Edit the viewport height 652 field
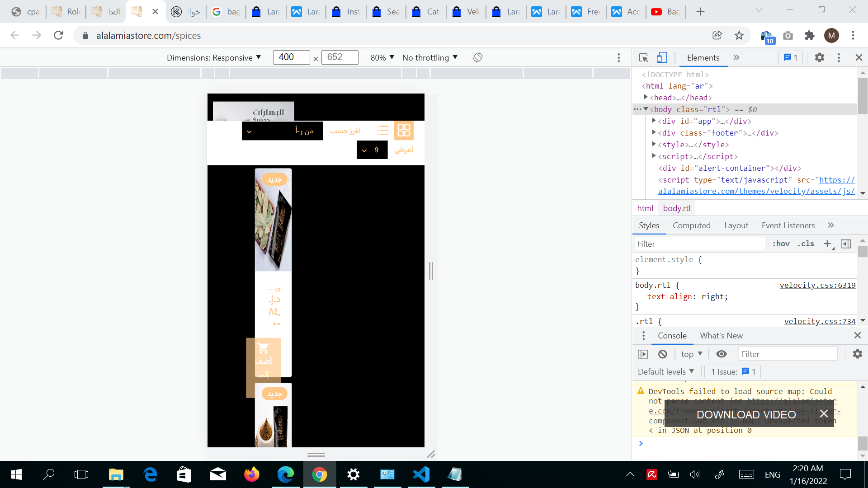The image size is (868, 488). coord(340,57)
